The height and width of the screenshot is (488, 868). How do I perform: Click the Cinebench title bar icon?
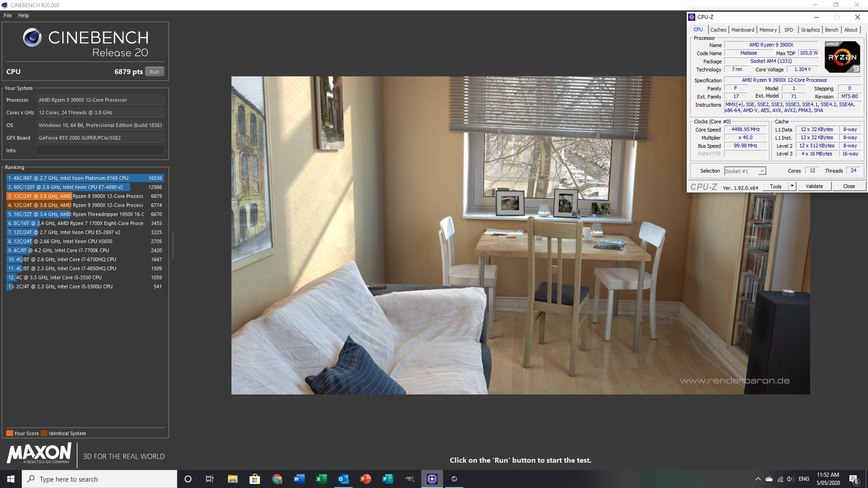5,5
